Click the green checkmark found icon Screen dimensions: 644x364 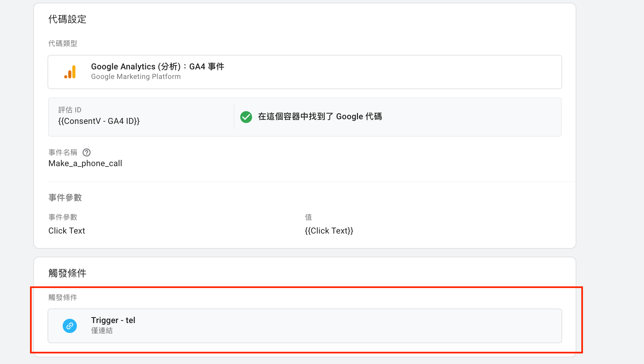coord(246,117)
